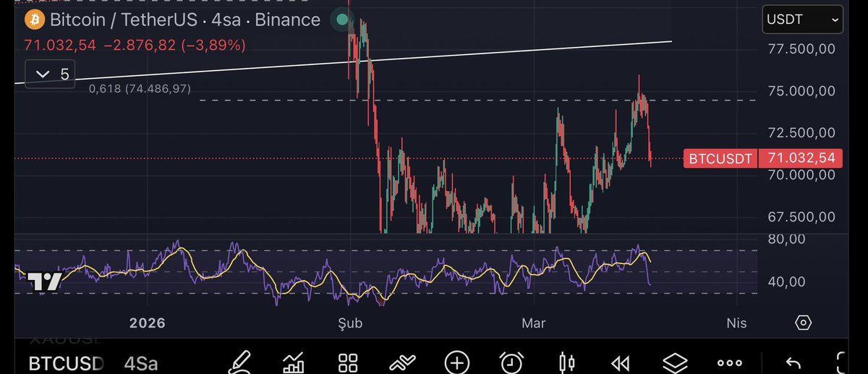
Task: Open chart settings hexagon icon
Action: point(802,323)
